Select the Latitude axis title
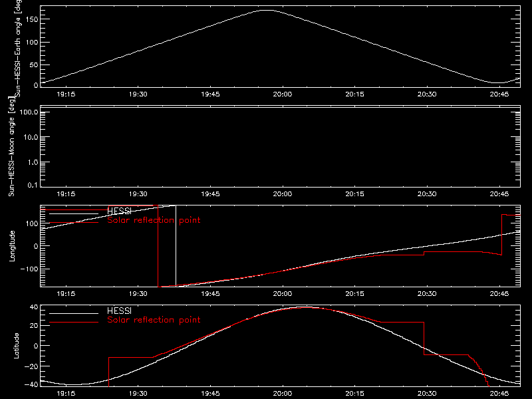This screenshot has height=399, width=532. pyautogui.click(x=16, y=346)
